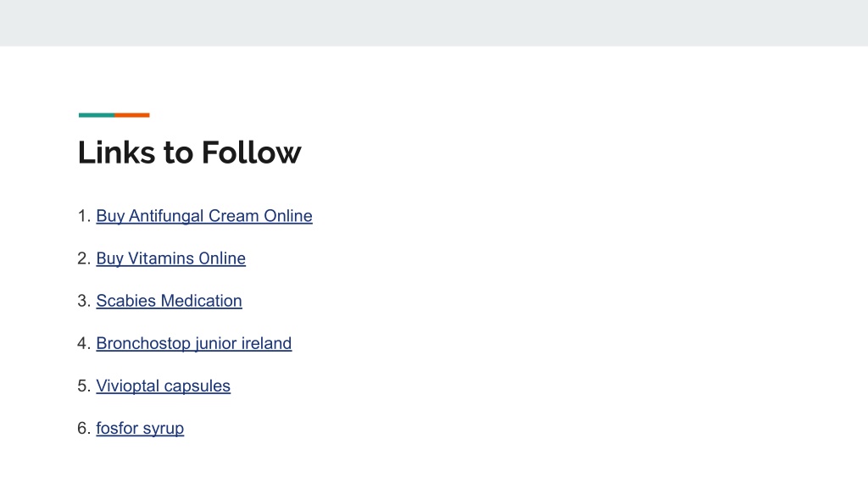Click the teal segment of the accent line
The height and width of the screenshot is (488, 868).
pyautogui.click(x=97, y=115)
